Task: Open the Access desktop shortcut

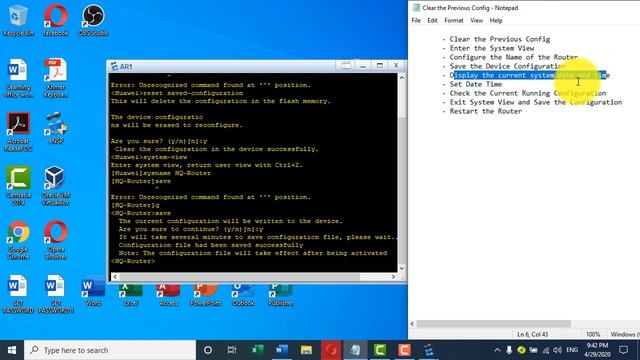Action: 168,294
